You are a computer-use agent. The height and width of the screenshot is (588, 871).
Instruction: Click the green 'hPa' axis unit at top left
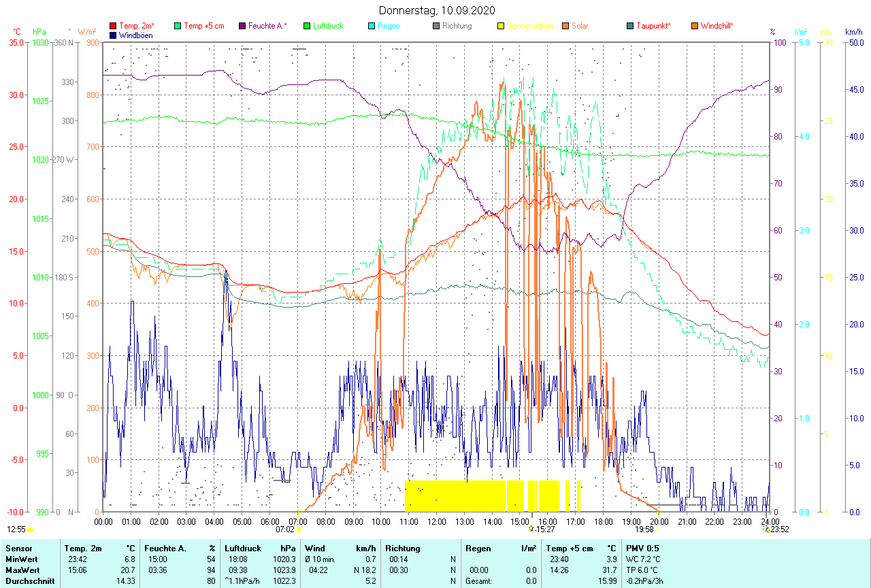39,32
